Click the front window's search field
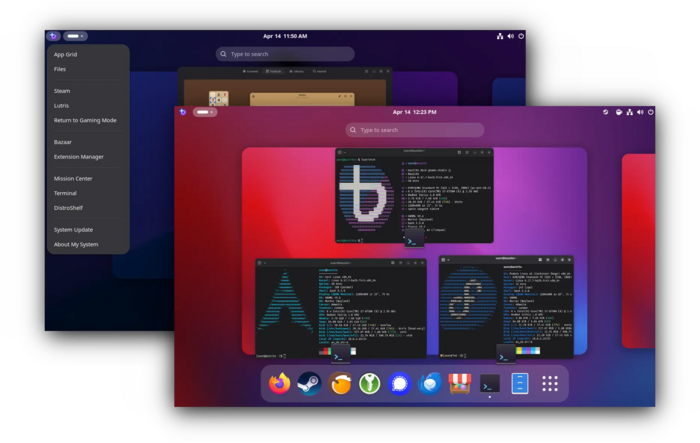Viewport: 700px width, 443px height. 415,130
